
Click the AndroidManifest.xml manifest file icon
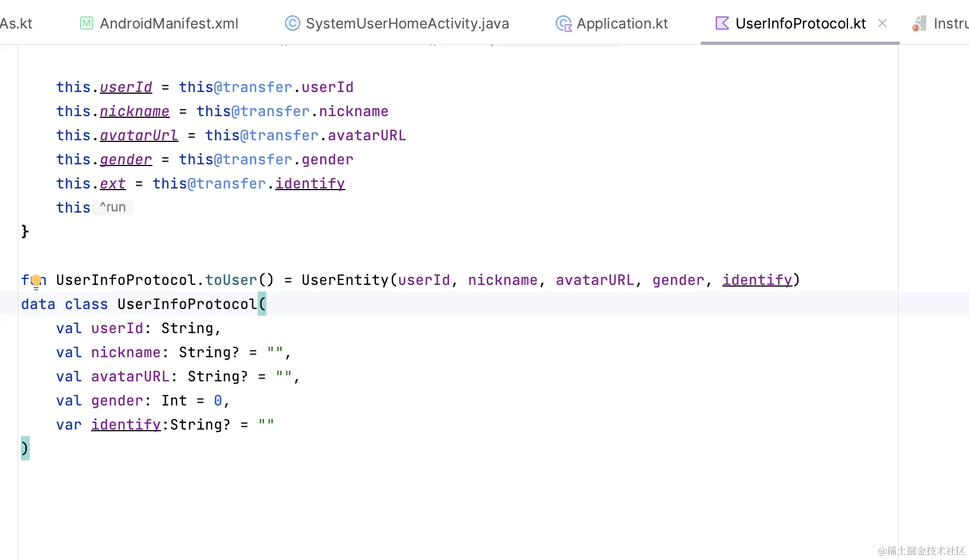87,23
